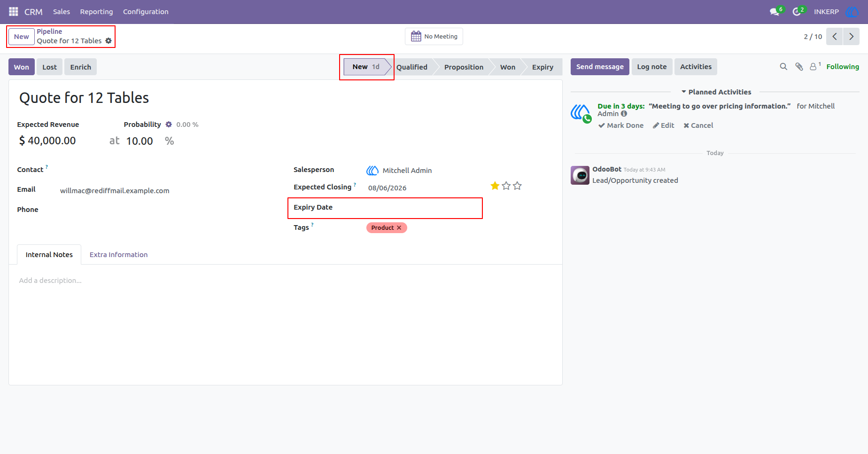Image resolution: width=868 pixels, height=454 pixels.
Task: Click the Won button
Action: coord(22,67)
